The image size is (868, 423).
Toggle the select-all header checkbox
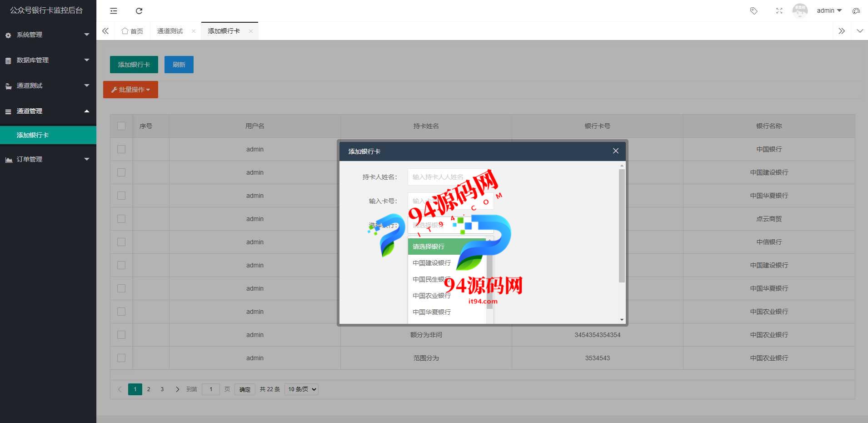[121, 126]
